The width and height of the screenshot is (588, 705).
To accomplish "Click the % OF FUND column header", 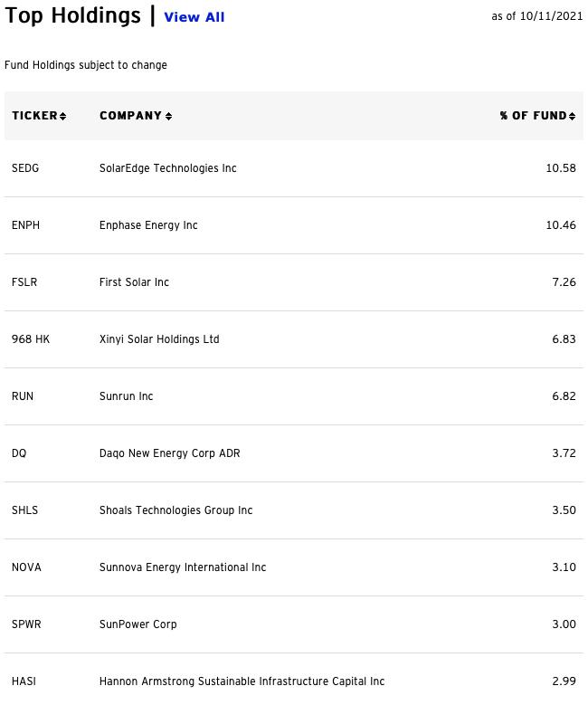I will (x=534, y=116).
